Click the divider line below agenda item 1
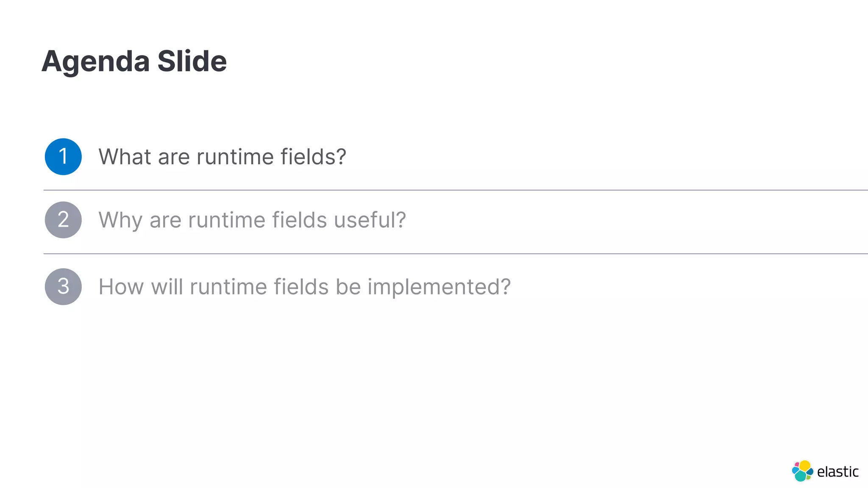Viewport: 868px width, 488px height. (456, 190)
